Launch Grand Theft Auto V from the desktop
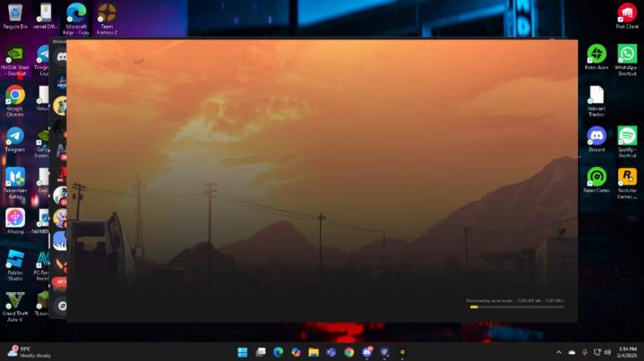This screenshot has width=644, height=361. pos(15,306)
